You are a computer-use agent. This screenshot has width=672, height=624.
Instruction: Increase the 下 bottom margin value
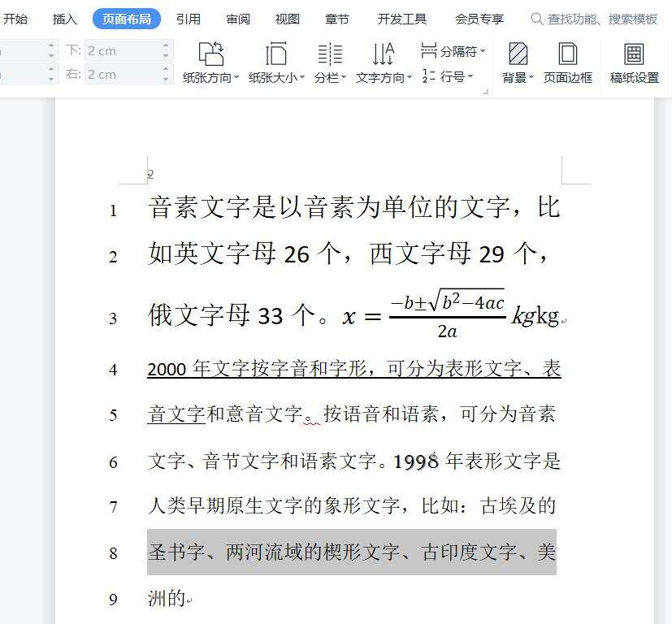click(166, 45)
